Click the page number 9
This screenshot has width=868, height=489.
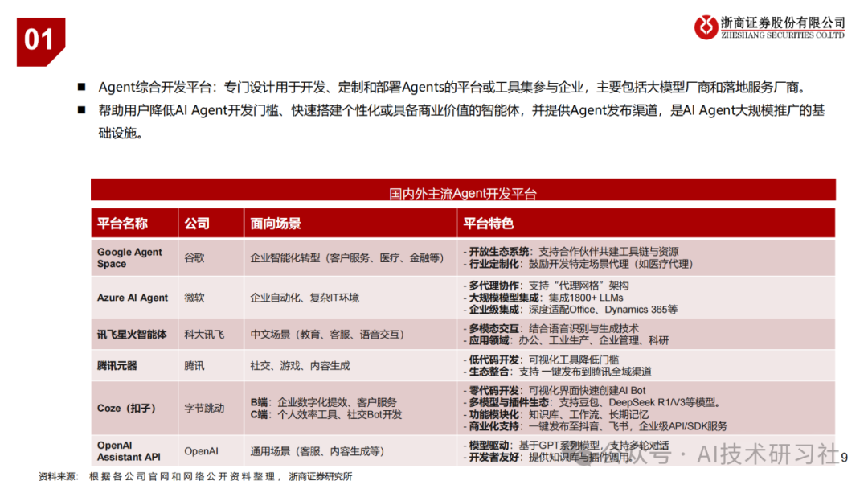(844, 458)
